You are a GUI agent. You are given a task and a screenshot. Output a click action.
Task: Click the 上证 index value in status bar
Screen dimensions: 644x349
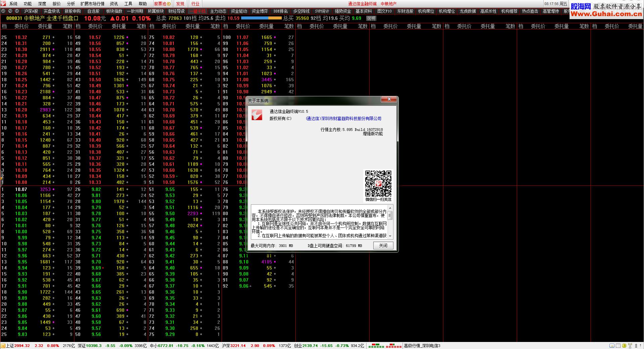click(x=22, y=346)
